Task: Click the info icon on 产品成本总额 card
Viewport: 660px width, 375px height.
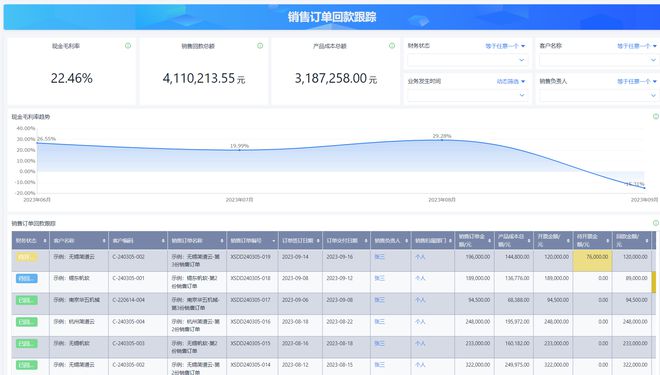Action: [x=392, y=45]
